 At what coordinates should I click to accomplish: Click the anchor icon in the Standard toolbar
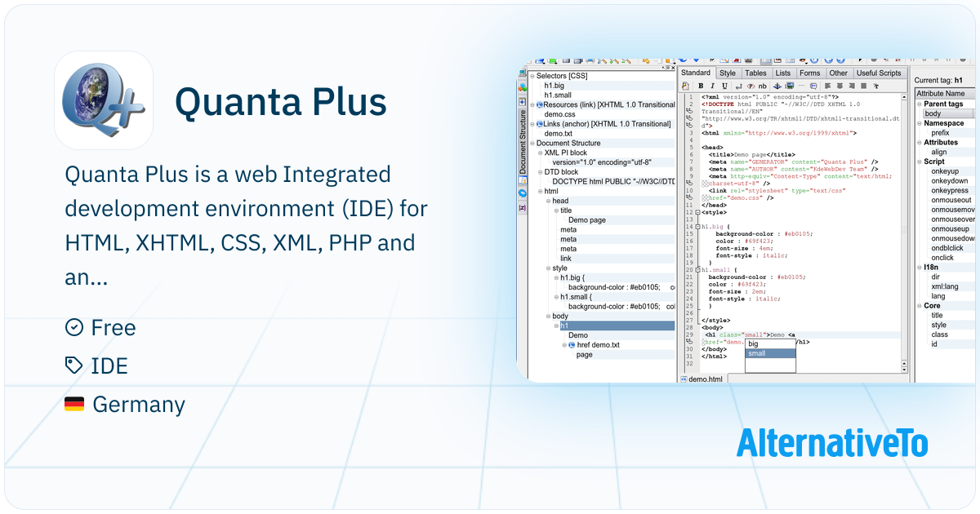pos(777,86)
